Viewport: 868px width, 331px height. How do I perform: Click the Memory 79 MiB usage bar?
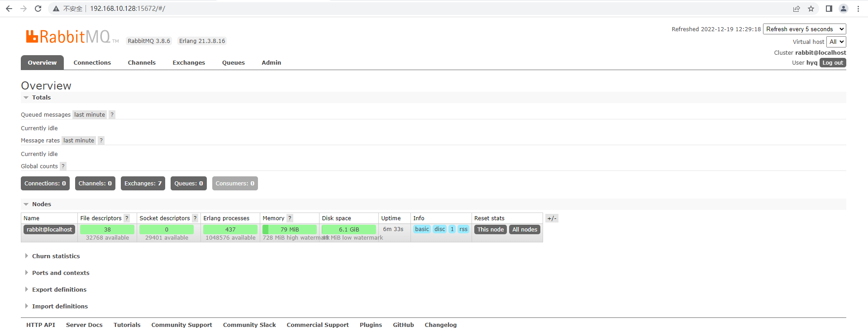[x=290, y=230]
